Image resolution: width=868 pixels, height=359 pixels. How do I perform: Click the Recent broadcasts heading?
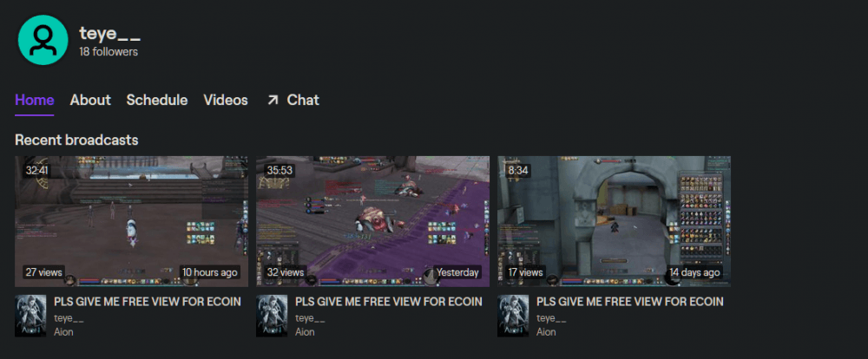[76, 140]
